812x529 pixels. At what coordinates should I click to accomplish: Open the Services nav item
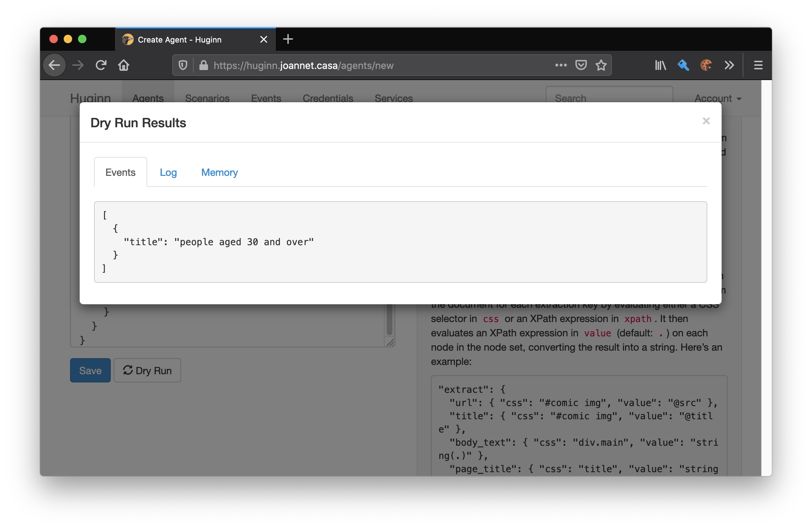pyautogui.click(x=393, y=98)
